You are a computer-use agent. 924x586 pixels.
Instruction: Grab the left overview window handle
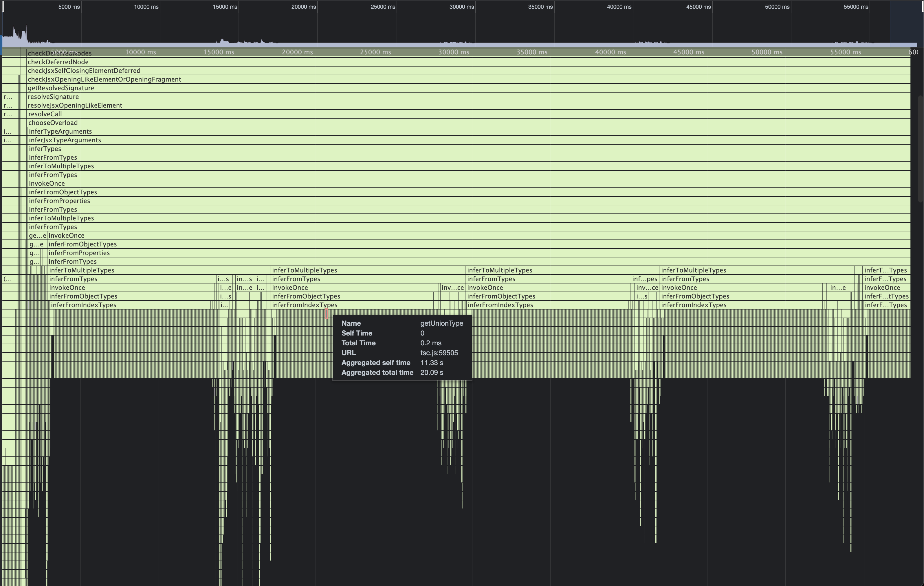coord(3,7)
